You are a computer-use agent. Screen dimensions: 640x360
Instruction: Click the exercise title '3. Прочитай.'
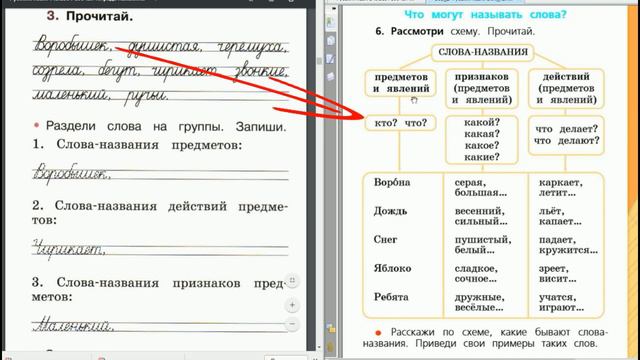(x=90, y=16)
